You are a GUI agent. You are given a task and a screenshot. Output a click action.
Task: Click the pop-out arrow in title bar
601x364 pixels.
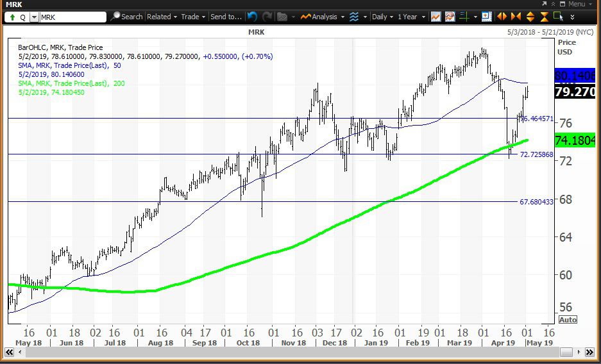click(545, 4)
